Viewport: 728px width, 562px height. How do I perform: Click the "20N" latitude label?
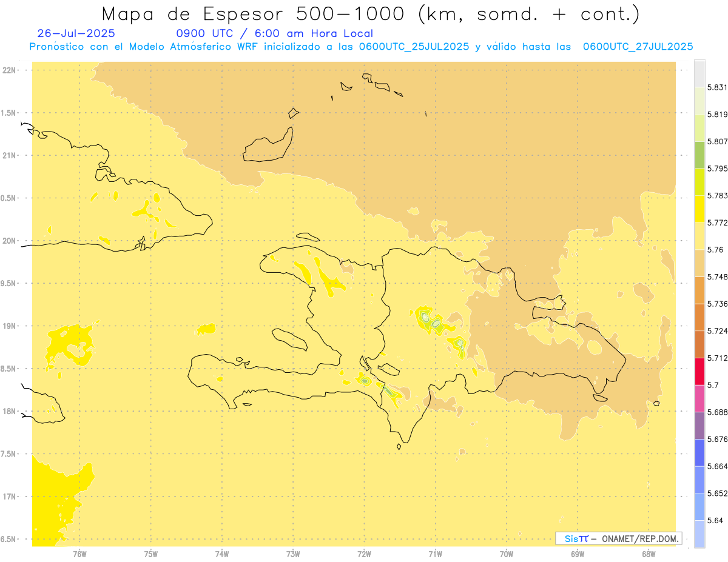click(x=10, y=241)
